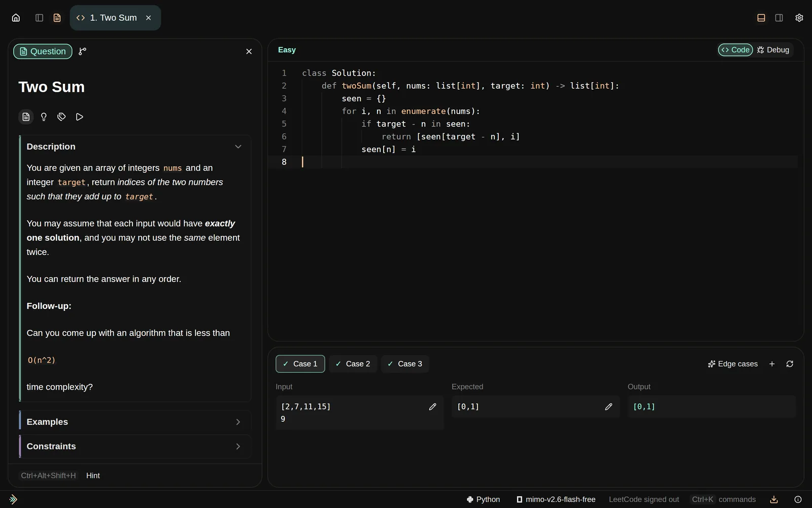Open the info icon in status bar
Image resolution: width=812 pixels, height=508 pixels.
click(798, 499)
